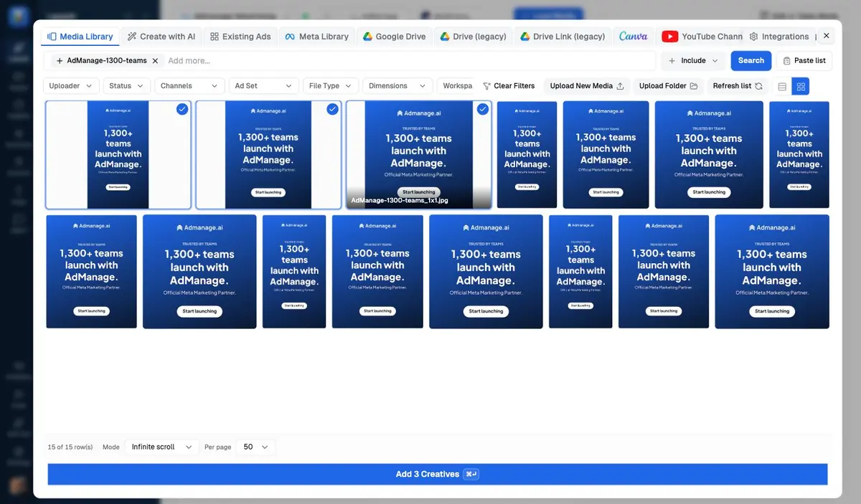Expand the Uploader filter dropdown
The height and width of the screenshot is (504, 861).
pyautogui.click(x=71, y=86)
